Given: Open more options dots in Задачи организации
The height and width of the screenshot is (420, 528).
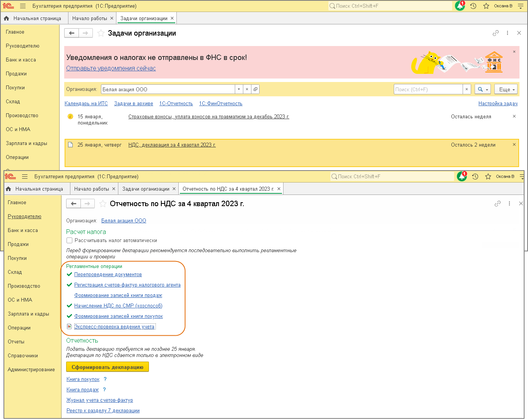Looking at the screenshot, I should [x=507, y=33].
